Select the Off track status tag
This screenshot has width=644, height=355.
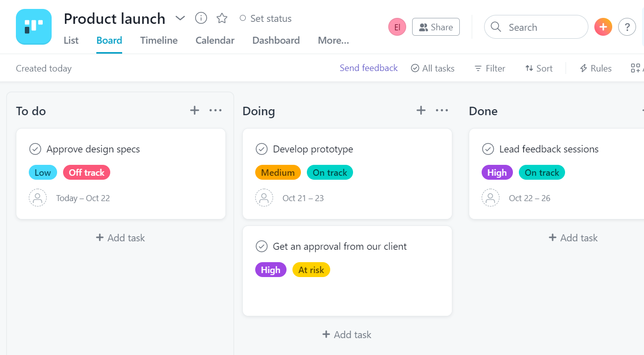point(86,172)
